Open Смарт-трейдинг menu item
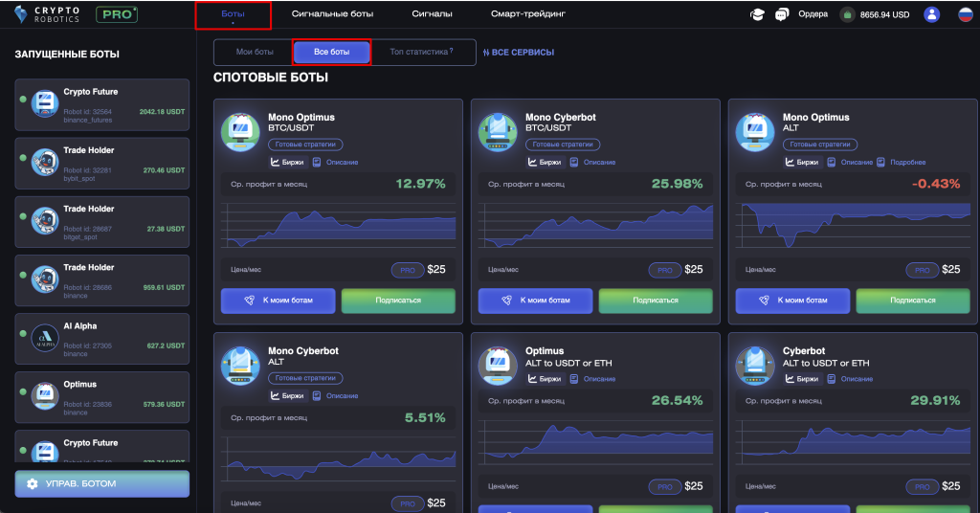This screenshot has width=980, height=513. 528,13
